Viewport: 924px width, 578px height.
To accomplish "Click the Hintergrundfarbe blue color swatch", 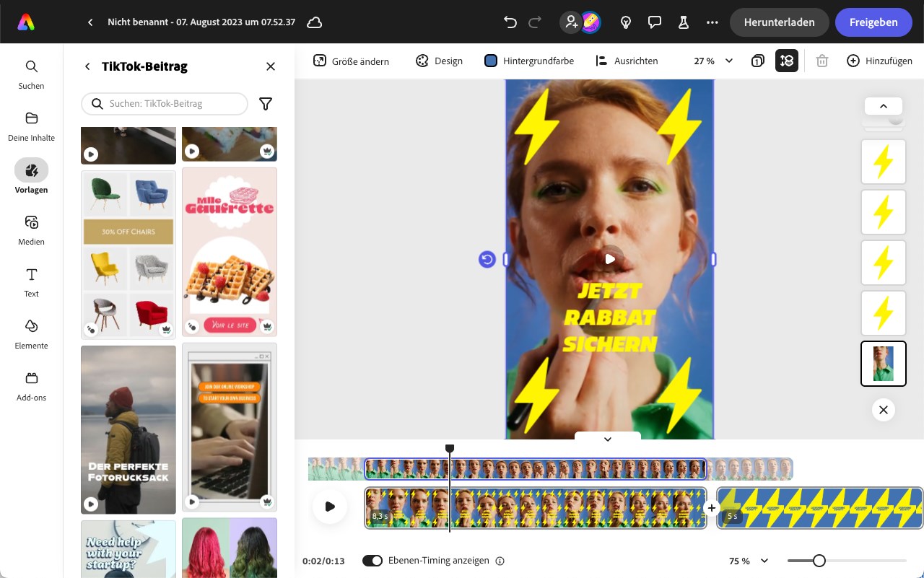I will [491, 61].
